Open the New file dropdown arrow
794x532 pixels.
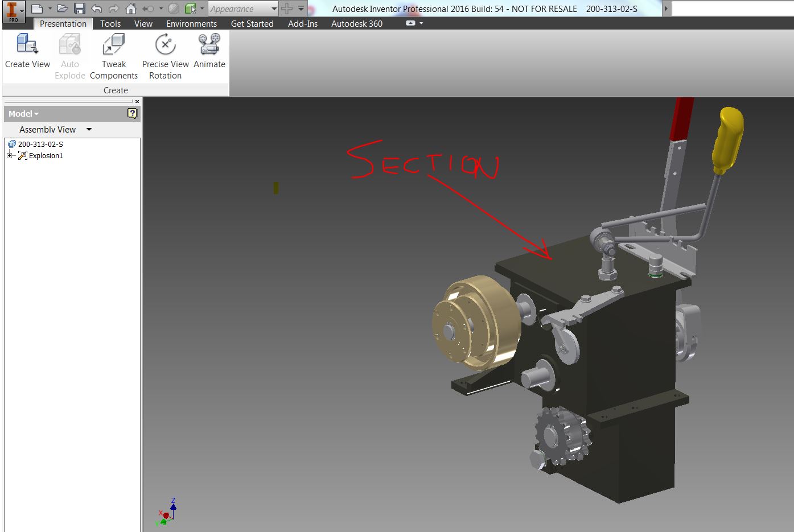coord(50,9)
